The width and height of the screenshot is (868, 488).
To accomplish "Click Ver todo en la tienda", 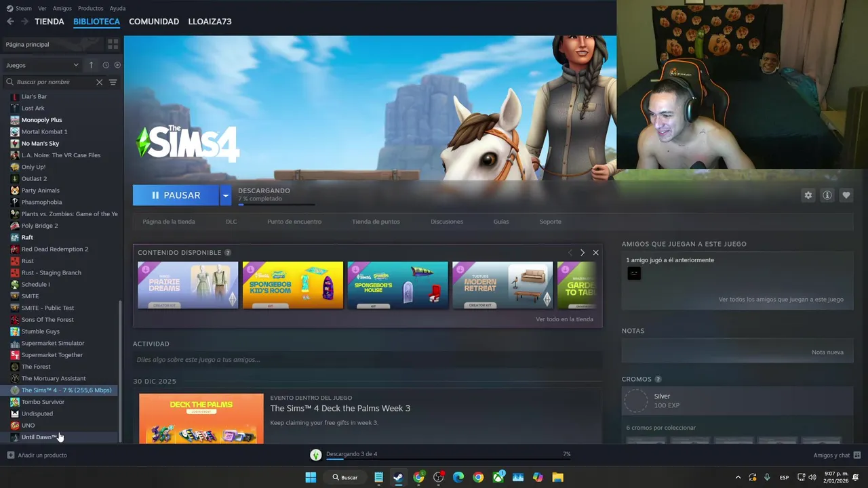I will (564, 319).
